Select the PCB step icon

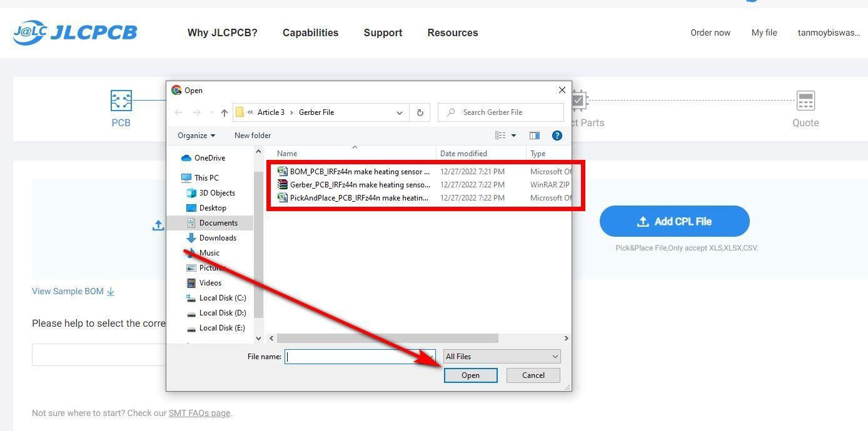pyautogui.click(x=121, y=101)
